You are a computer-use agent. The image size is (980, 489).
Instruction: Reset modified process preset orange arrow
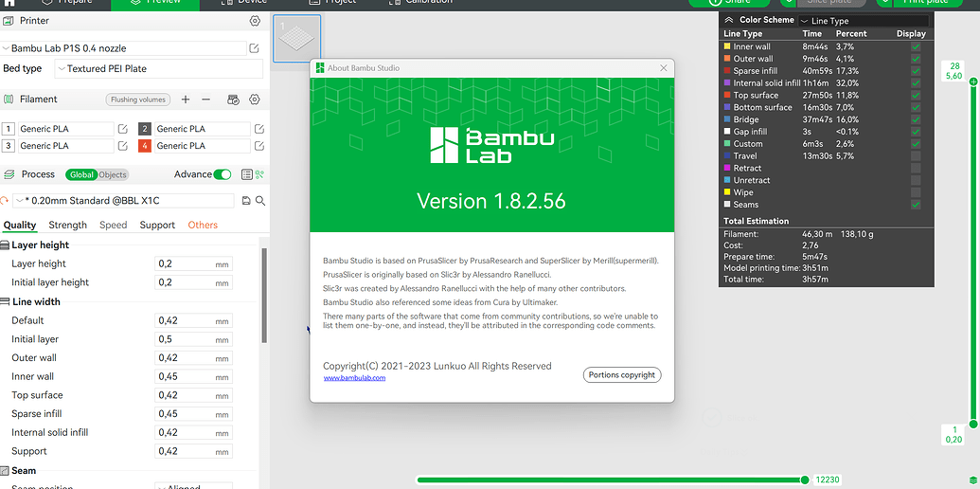click(5, 201)
